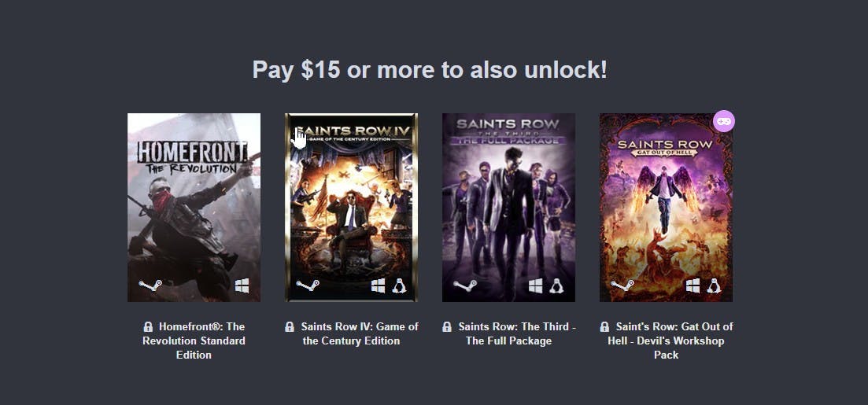Click the Windows icon on Saints Row IV cover

tap(378, 285)
